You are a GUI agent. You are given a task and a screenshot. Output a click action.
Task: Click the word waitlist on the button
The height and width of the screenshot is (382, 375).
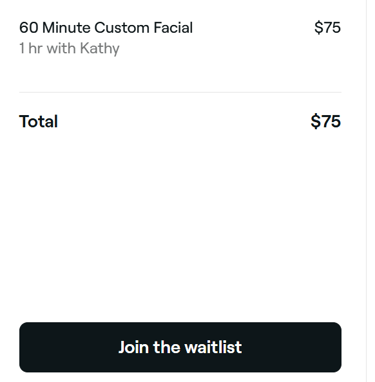point(213,347)
